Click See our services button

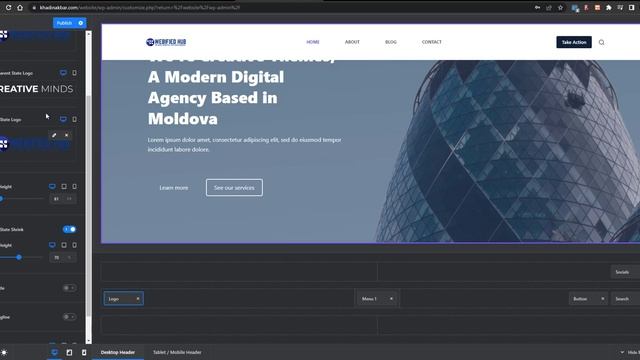coord(234,188)
